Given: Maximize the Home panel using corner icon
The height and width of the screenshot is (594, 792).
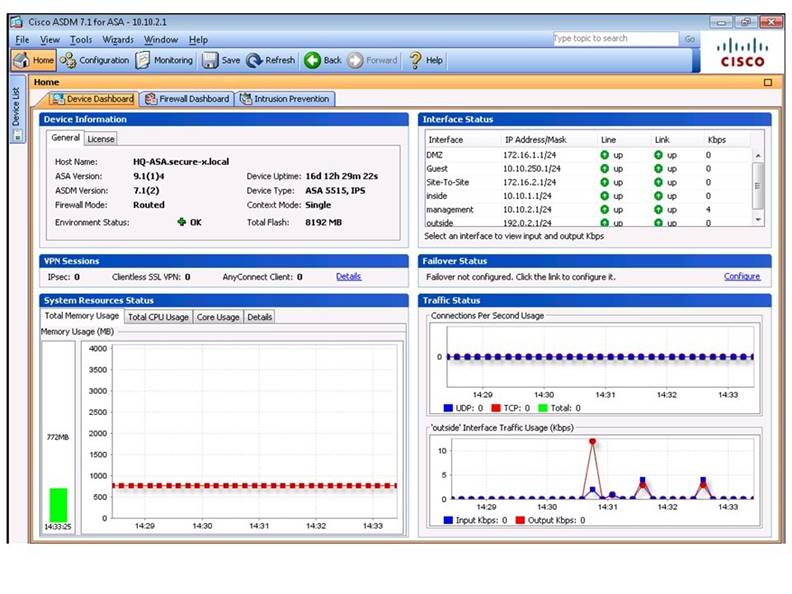Looking at the screenshot, I should [768, 83].
